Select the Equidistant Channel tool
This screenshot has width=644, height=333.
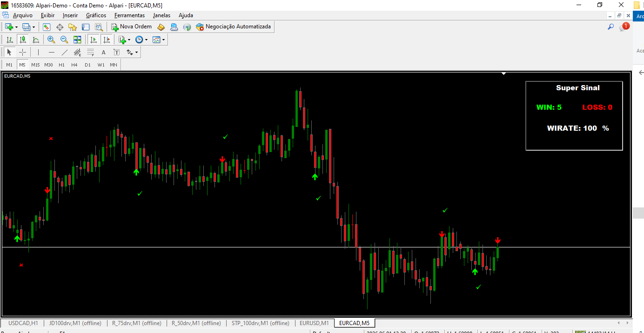coord(78,52)
